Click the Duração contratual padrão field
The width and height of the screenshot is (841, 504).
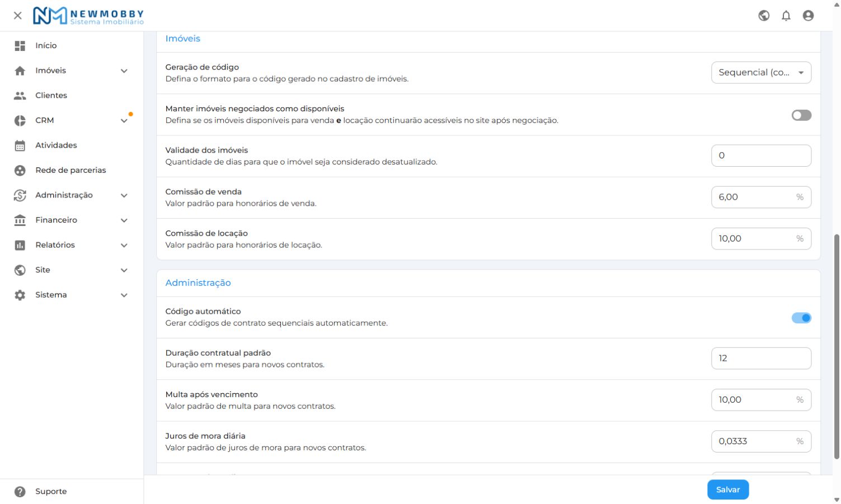761,358
